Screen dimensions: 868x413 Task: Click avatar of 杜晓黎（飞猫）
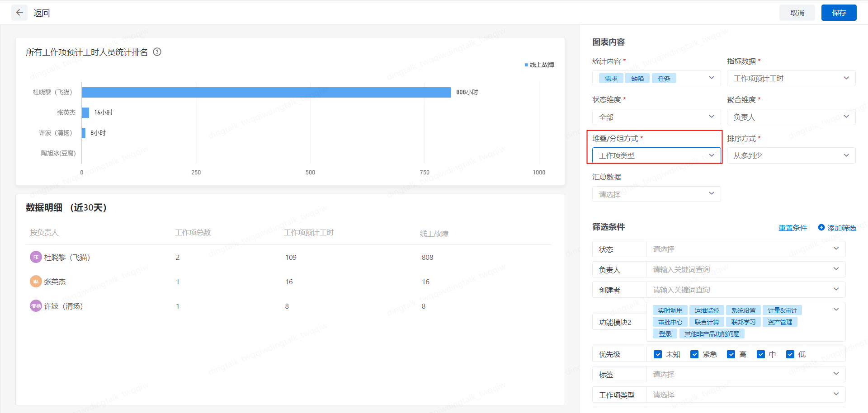[x=36, y=257]
